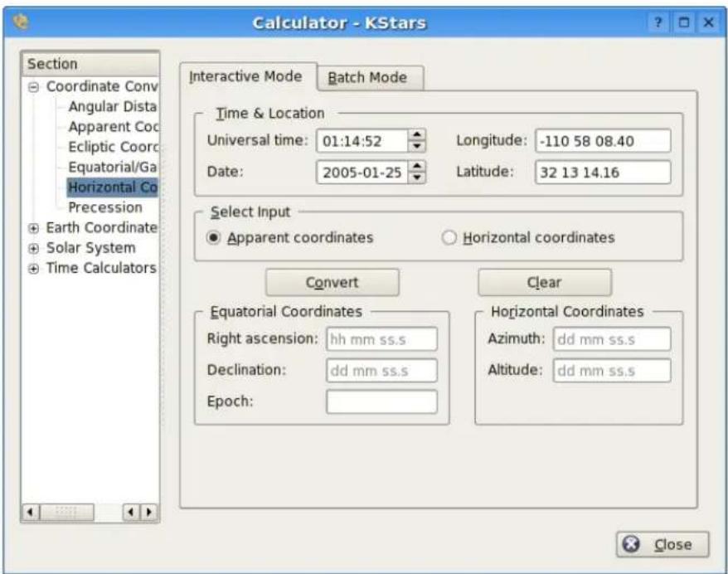This screenshot has width=728, height=574.
Task: Select Angular Distance in the tree
Action: [113, 107]
